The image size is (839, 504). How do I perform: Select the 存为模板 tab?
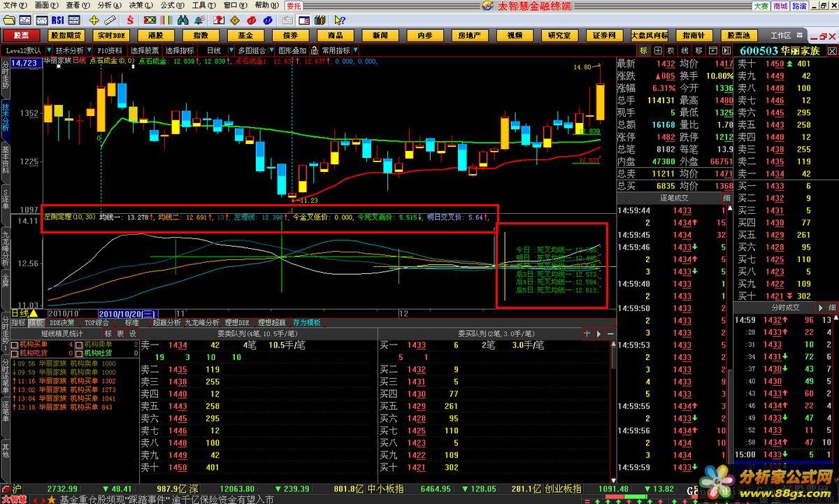pos(307,323)
